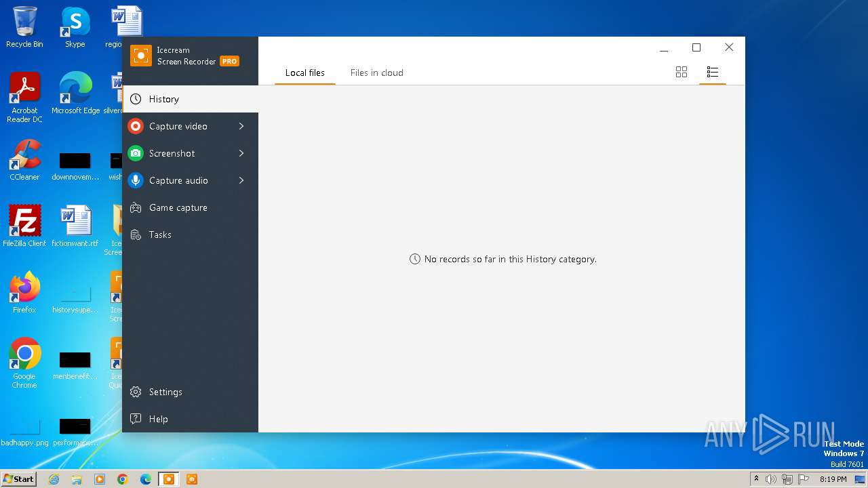Select the CCleaner desktop icon
868x488 pixels.
[24, 160]
